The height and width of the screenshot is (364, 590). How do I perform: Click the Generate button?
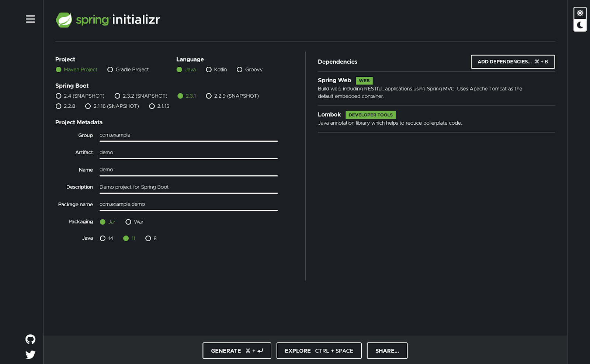[237, 351]
